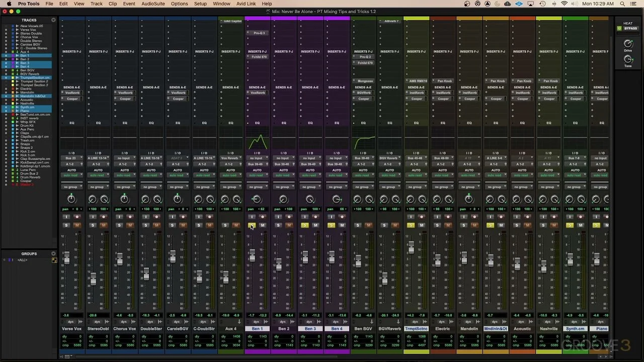The image size is (644, 362).
Task: Open the File menu
Action: click(49, 4)
